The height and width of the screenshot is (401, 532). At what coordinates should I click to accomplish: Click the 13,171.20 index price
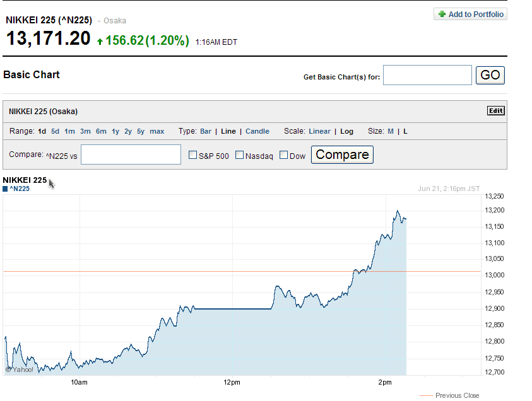[48, 38]
